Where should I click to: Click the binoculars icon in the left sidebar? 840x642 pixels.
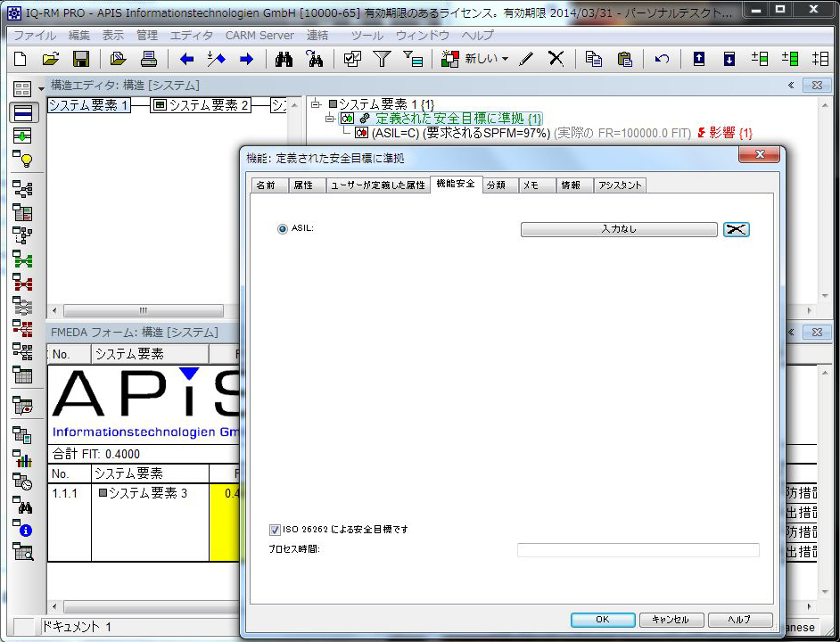tap(22, 506)
